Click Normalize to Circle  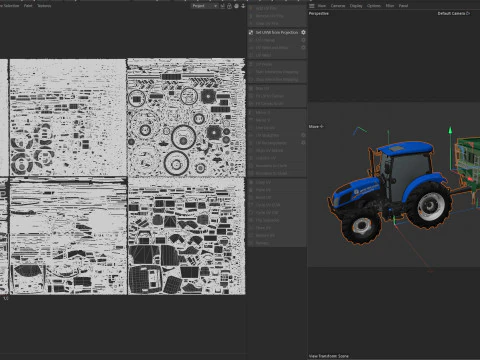tap(271, 166)
